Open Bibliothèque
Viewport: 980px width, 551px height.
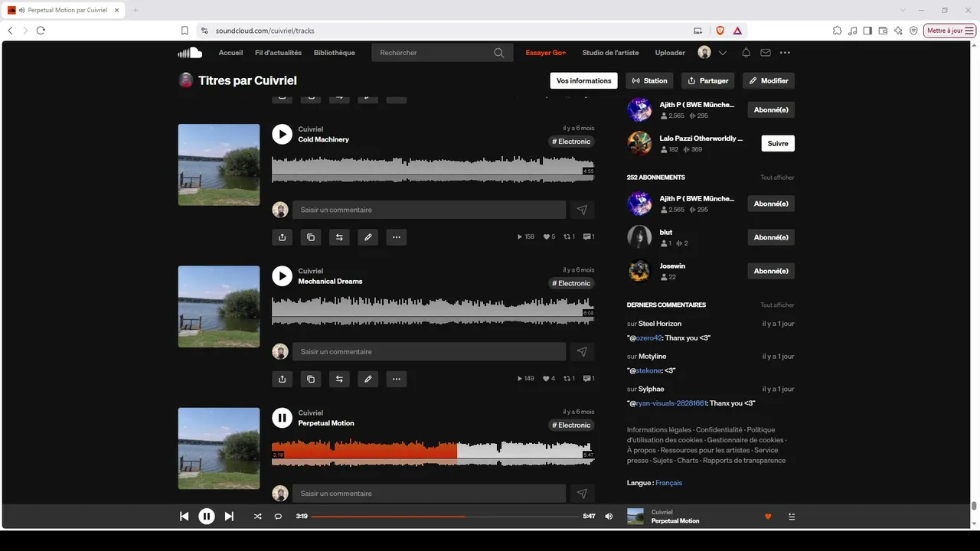335,53
